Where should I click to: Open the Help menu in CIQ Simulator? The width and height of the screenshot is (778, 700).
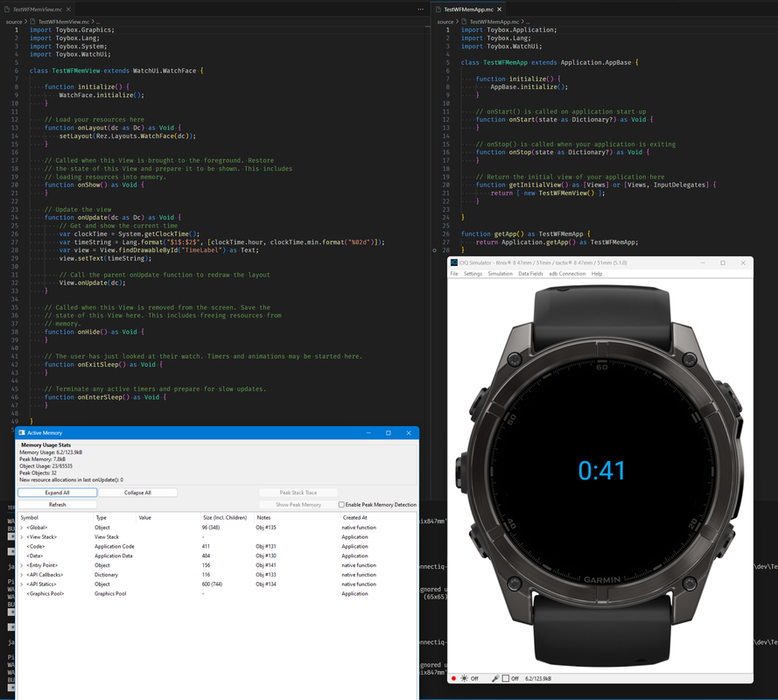pos(596,273)
